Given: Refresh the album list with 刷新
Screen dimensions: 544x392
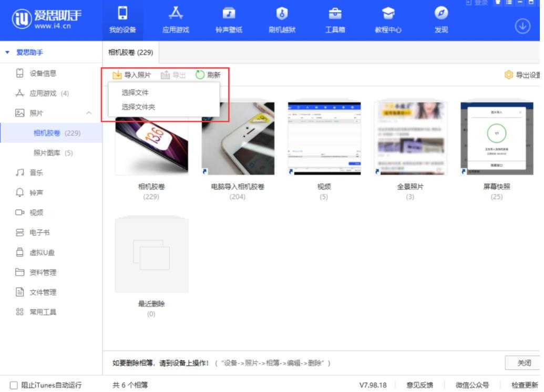Looking at the screenshot, I should pos(208,75).
